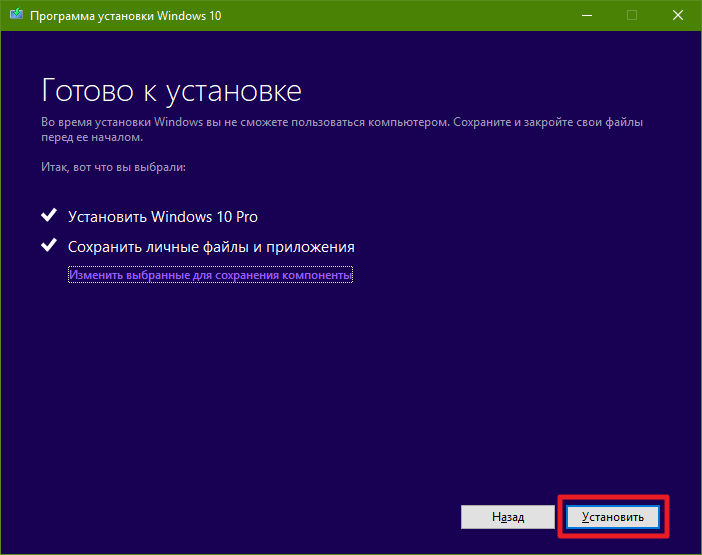The width and height of the screenshot is (702, 555).
Task: Click the checkmark beside Сохранить личные файлы
Action: [49, 245]
